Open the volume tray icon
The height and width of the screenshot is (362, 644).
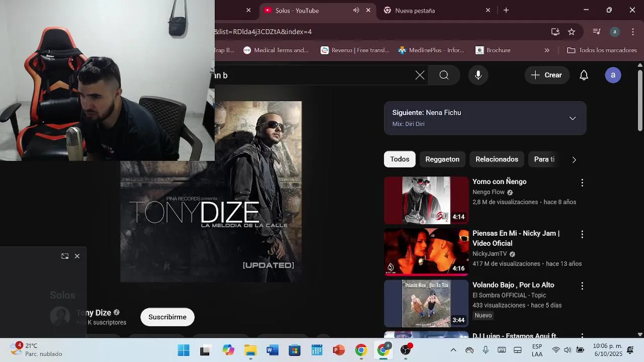[x=568, y=350]
